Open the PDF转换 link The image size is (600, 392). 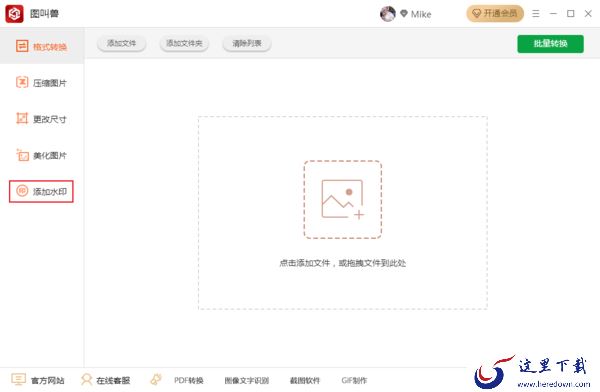tap(188, 380)
